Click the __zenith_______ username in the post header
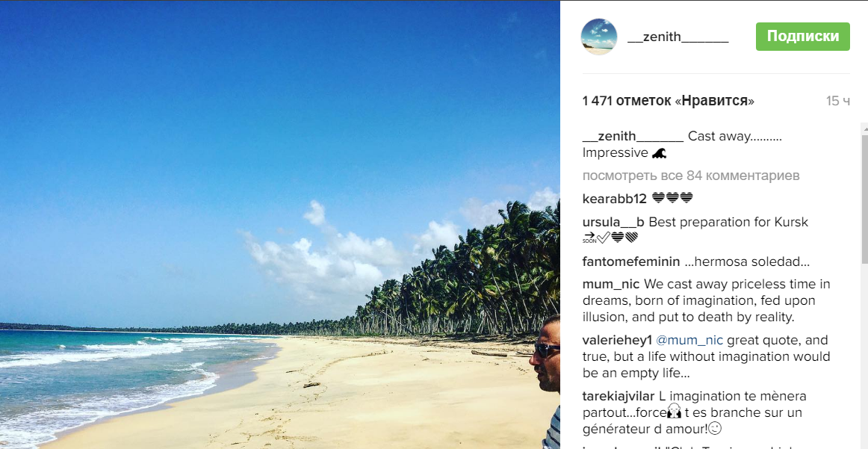 (x=678, y=37)
